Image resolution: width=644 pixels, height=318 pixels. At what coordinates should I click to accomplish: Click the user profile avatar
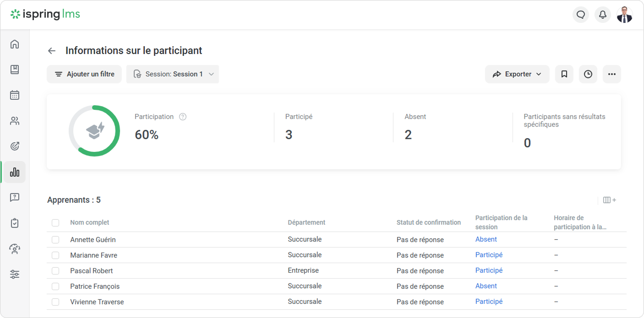click(x=624, y=15)
